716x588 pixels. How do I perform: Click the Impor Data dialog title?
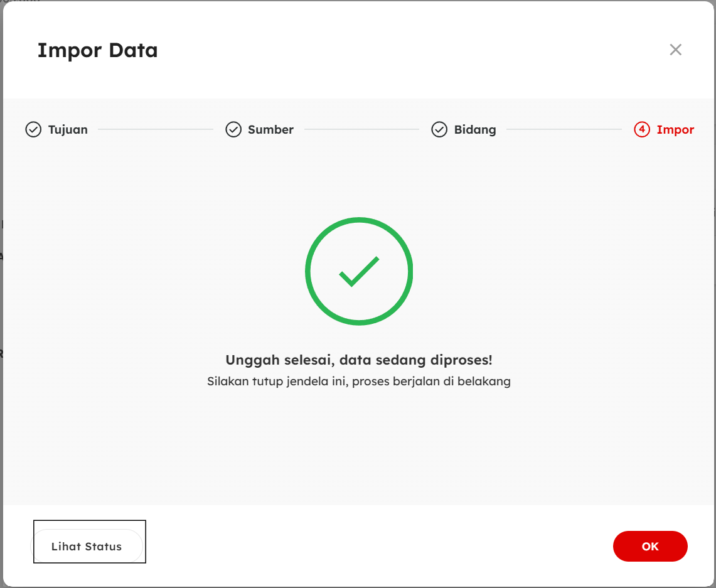97,50
